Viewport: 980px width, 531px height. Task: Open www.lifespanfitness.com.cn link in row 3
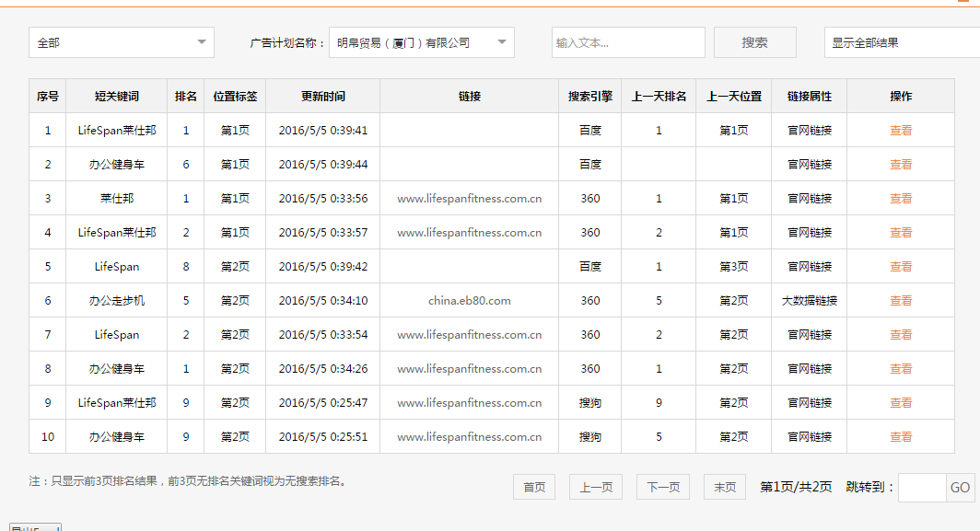pos(469,198)
